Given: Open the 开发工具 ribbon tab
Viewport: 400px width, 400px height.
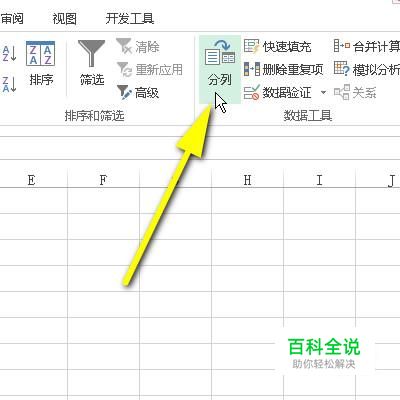Looking at the screenshot, I should (130, 19).
